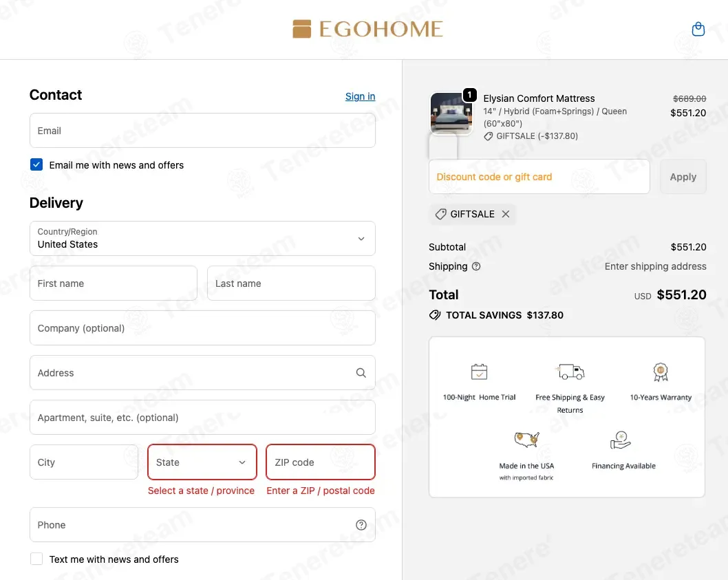728x580 pixels.
Task: Click the "Select a state / province" error
Action: 201,491
